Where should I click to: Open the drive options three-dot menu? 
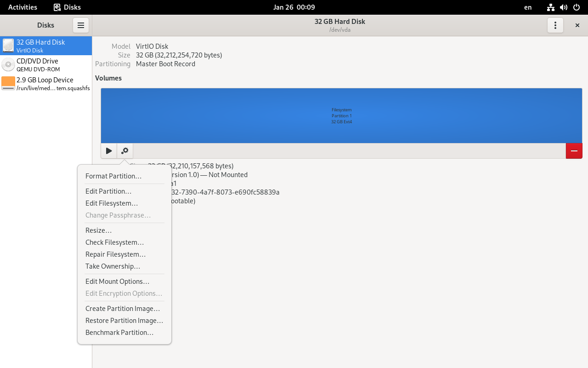tap(555, 25)
